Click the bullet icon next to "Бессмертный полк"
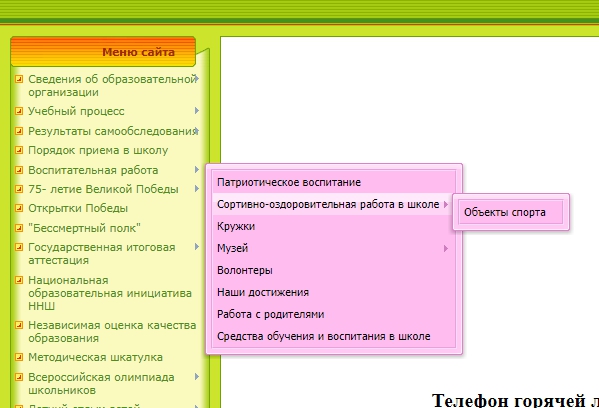 coord(19,228)
